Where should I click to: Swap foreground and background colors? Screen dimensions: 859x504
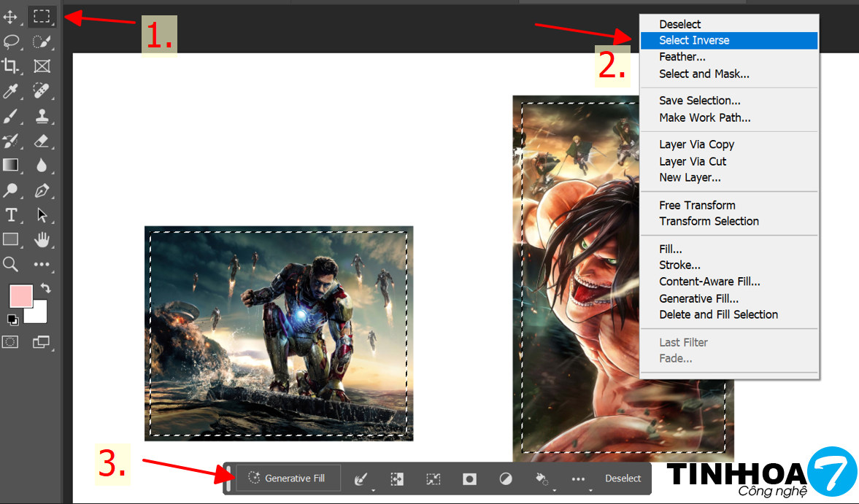coord(45,289)
